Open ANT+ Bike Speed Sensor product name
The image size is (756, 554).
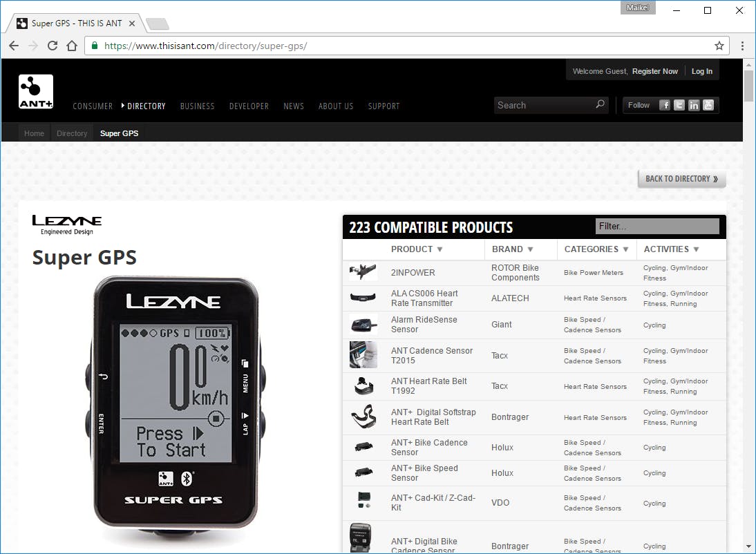click(424, 473)
